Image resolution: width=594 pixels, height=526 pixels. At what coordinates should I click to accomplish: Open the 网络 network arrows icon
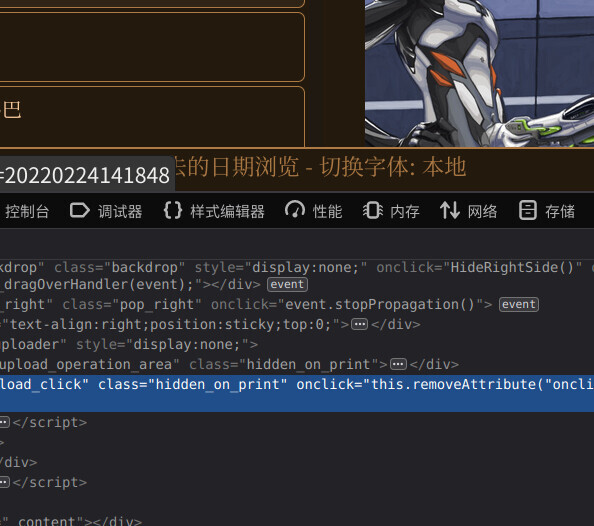coord(450,210)
